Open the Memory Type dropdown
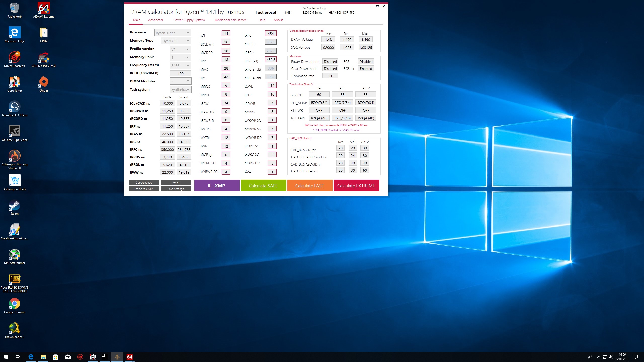Screen dimensions: 644x362 (176, 41)
